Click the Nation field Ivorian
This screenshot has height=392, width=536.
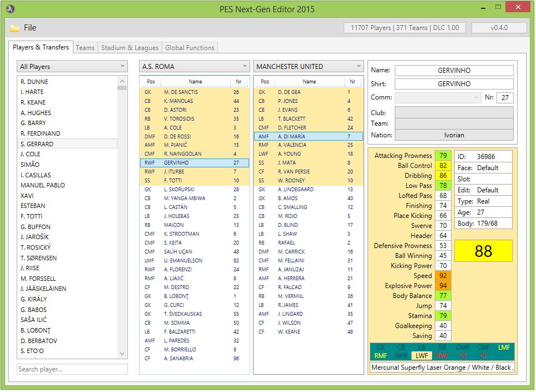(454, 135)
